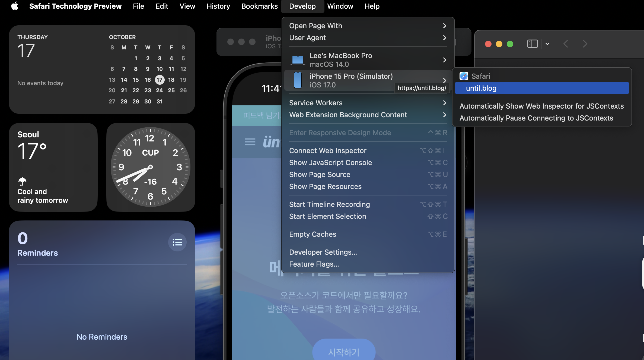
Task: Toggle Automatically Show Web Inspector for JSContexts
Action: (x=542, y=106)
